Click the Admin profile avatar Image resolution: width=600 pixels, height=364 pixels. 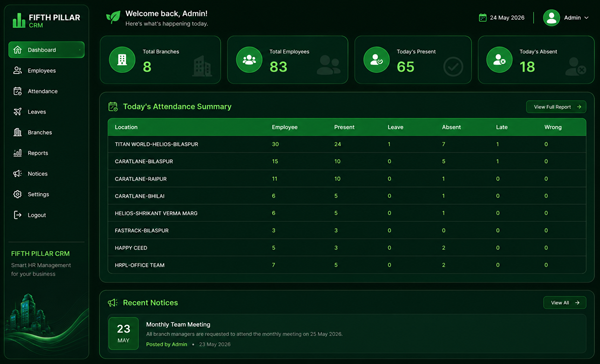[551, 18]
